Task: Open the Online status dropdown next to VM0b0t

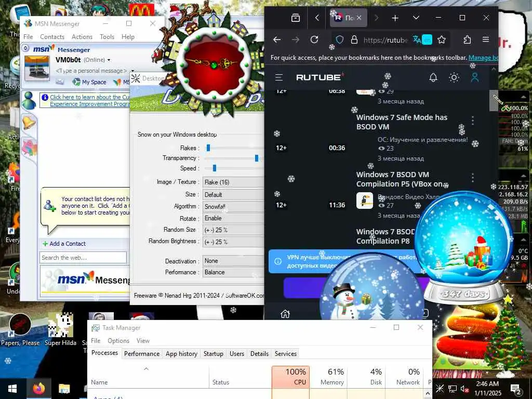Action: [x=109, y=60]
